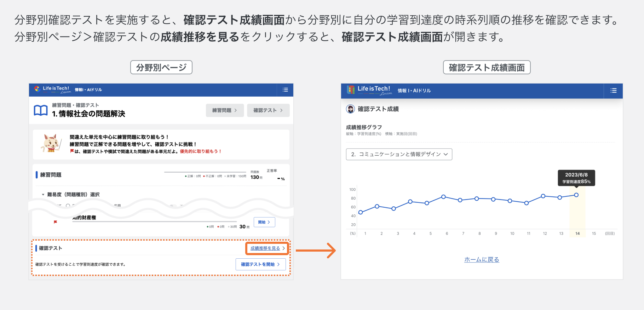Screen dimensions: 644x310
Task: Click the 練習問題 section heading
Action: click(x=51, y=175)
